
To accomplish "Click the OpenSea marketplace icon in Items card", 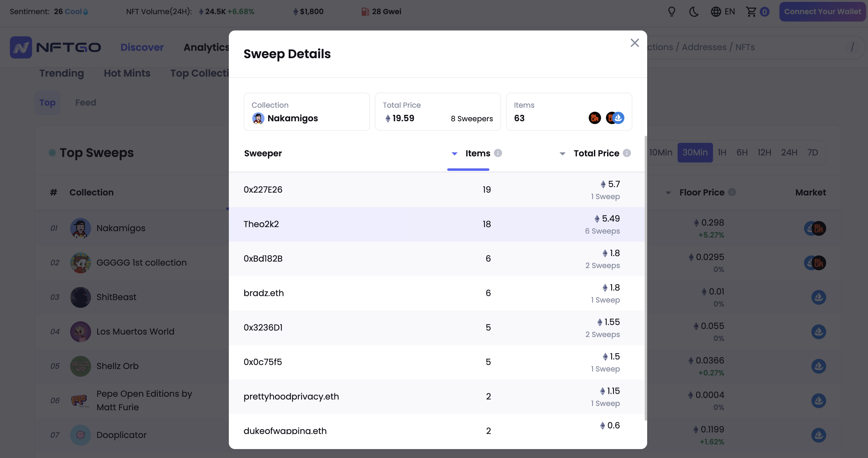I will [x=619, y=118].
